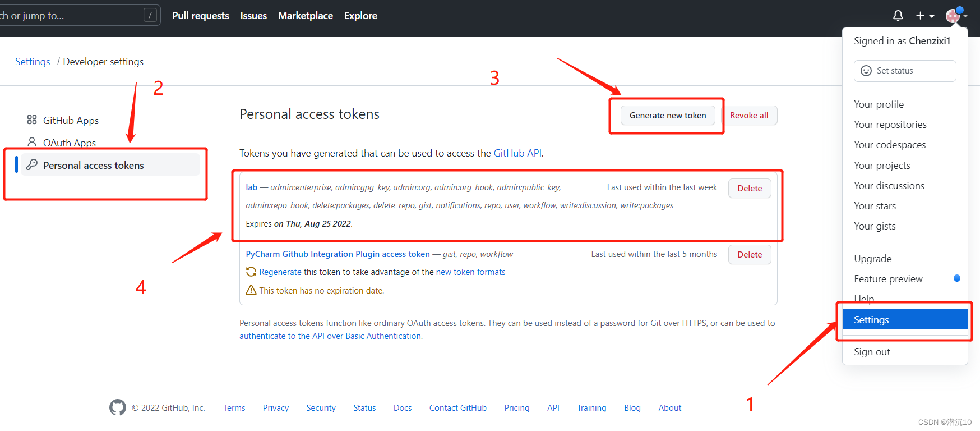The height and width of the screenshot is (431, 980).
Task: Choose Upgrade in user menu
Action: point(872,259)
